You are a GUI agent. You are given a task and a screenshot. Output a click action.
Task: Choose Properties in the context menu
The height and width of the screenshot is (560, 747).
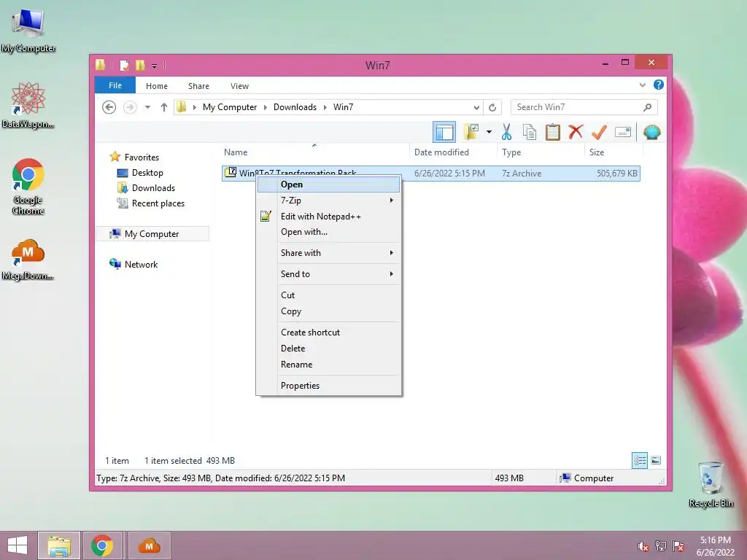click(x=329, y=386)
